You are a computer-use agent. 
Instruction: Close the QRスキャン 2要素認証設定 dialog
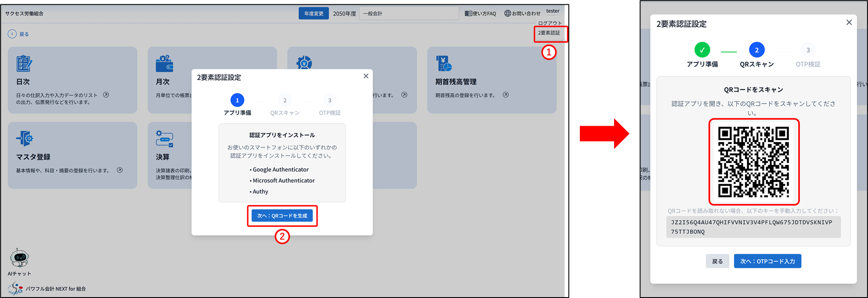pos(849,22)
